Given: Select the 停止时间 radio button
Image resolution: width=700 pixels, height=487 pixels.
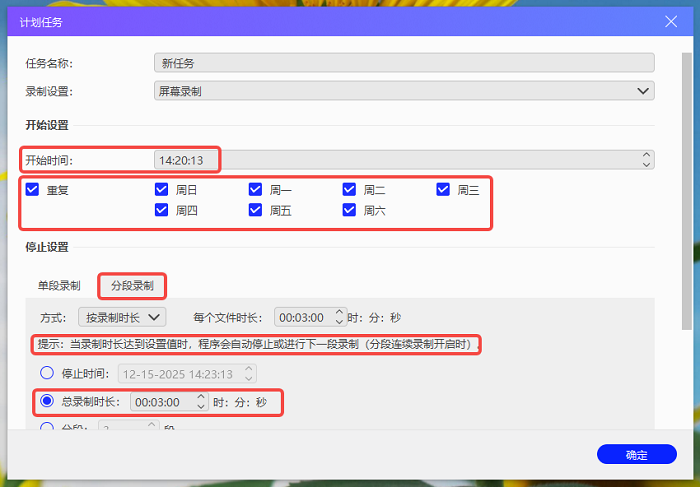Looking at the screenshot, I should click(x=46, y=373).
